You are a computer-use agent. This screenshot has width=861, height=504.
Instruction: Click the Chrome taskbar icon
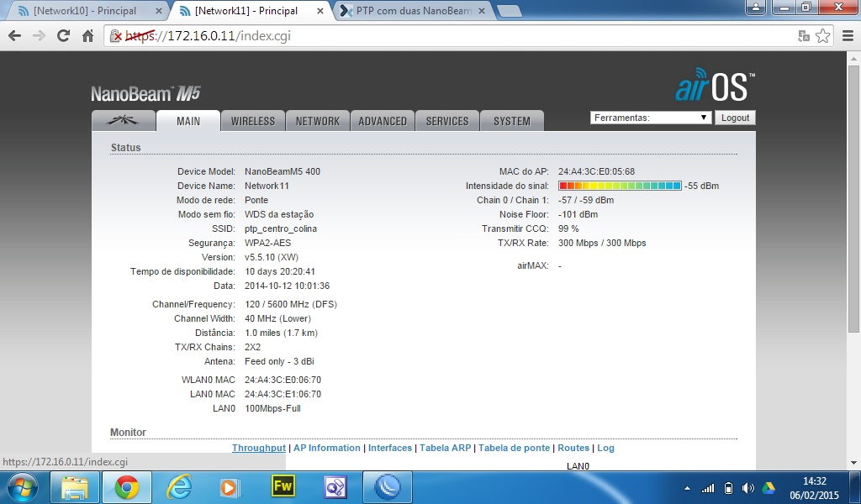click(x=127, y=487)
